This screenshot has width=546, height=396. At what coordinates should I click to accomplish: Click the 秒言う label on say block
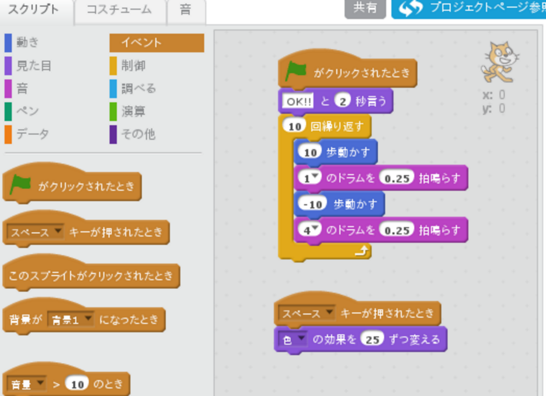pyautogui.click(x=371, y=101)
